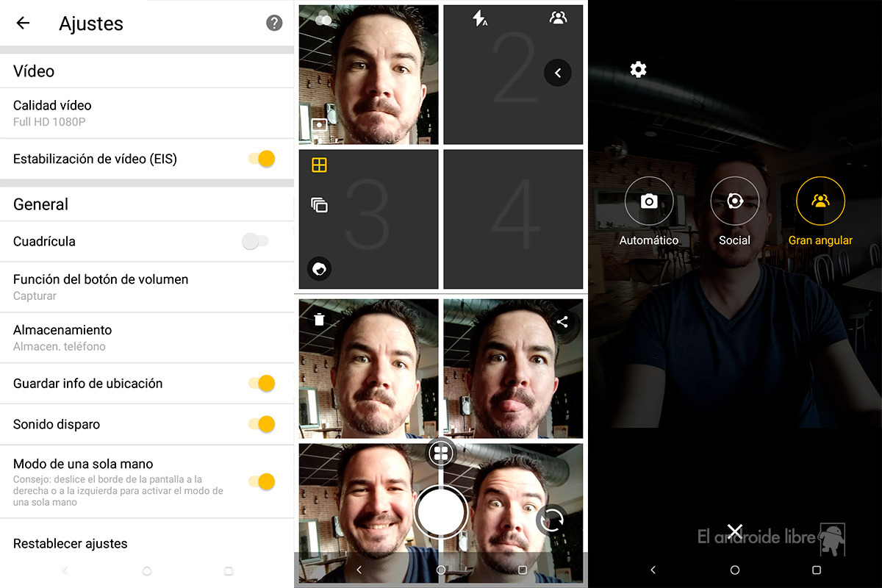Open camera settings with the gear icon

click(x=639, y=70)
